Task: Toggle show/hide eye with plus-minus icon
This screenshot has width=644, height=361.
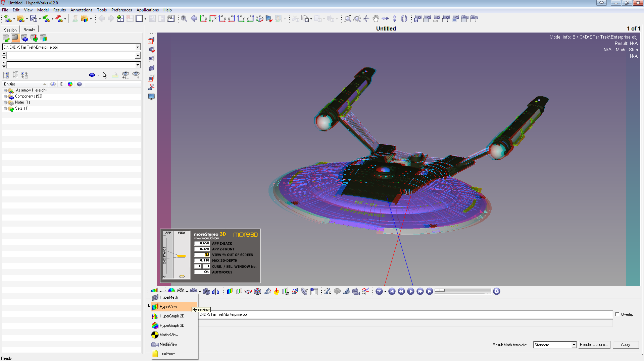Action: 126,75
